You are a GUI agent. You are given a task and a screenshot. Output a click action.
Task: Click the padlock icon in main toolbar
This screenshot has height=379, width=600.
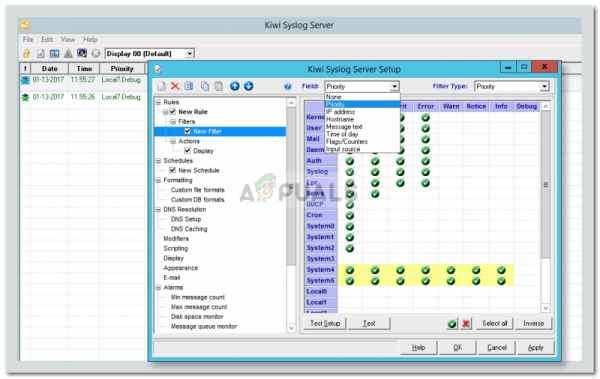[x=26, y=54]
